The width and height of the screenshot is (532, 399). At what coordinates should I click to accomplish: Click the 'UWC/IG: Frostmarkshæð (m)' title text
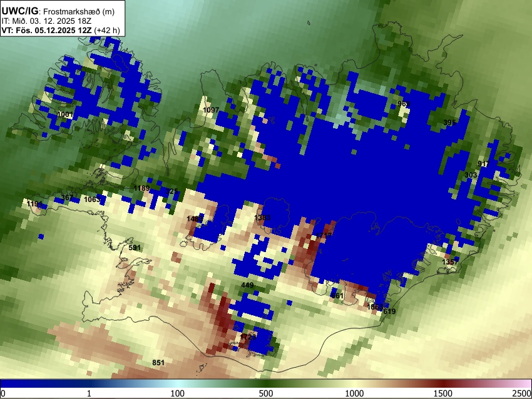(58, 11)
